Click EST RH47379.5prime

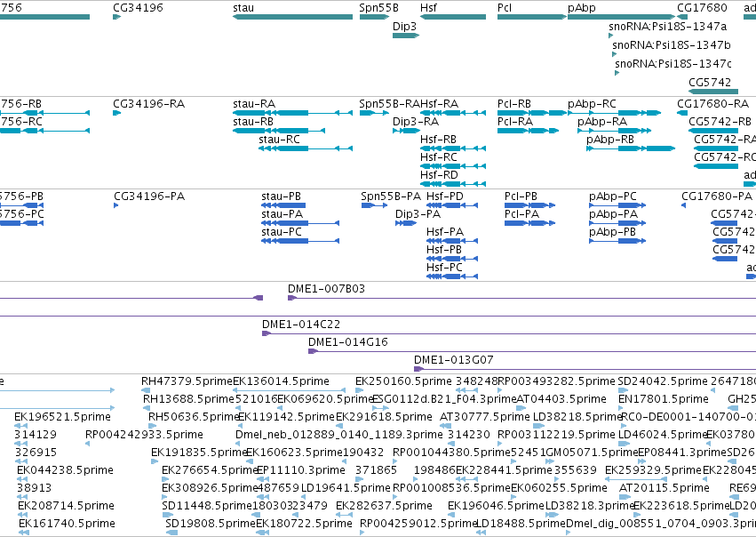click(x=187, y=381)
